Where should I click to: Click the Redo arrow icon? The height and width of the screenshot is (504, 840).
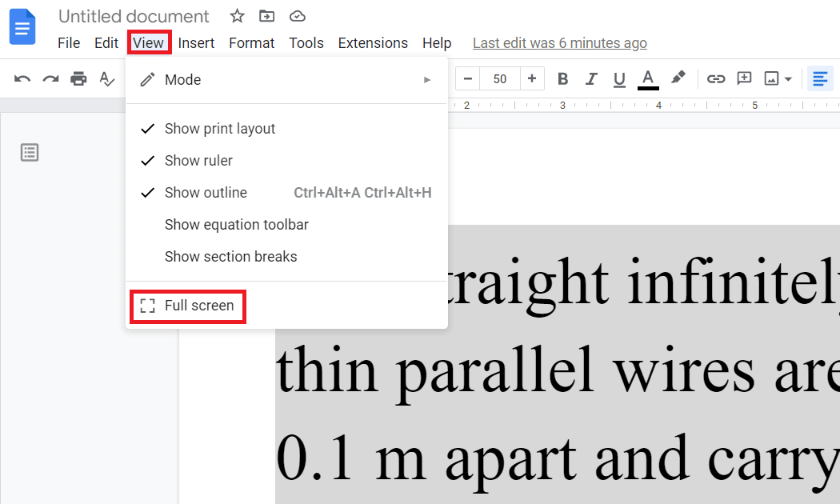51,79
